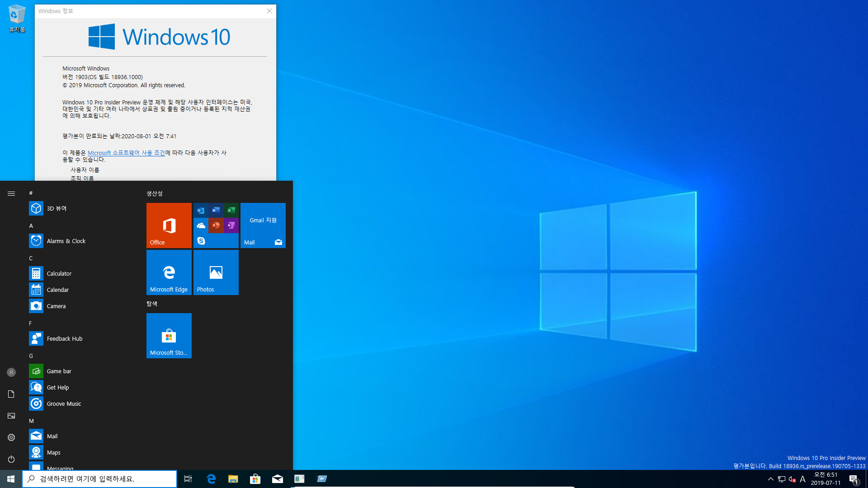Expand the Start menu hamburger navigation

point(11,193)
